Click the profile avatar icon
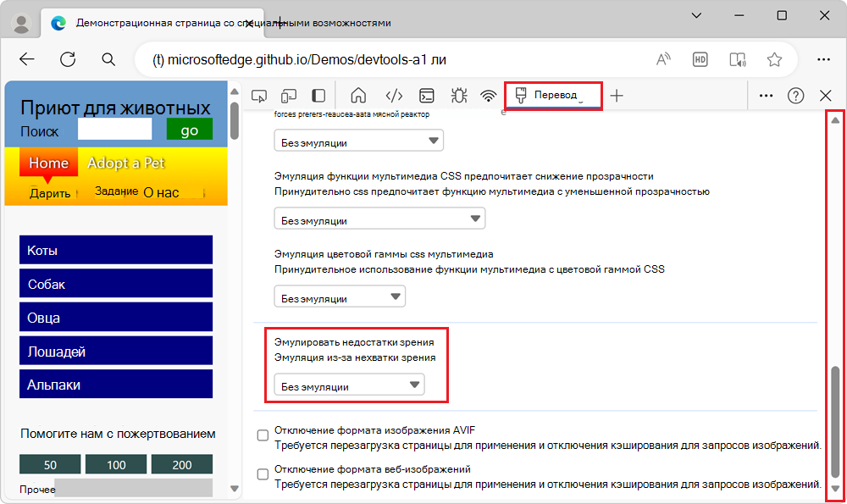 tap(22, 23)
